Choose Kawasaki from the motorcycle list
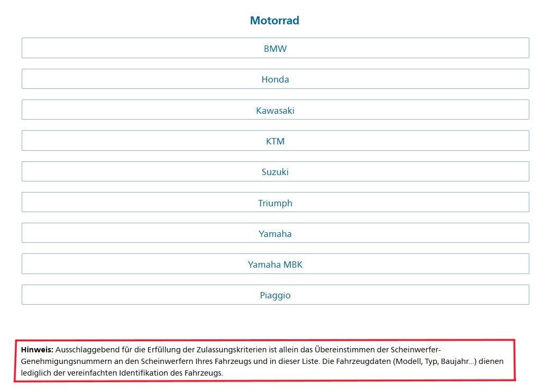The image size is (551, 392). tap(275, 110)
